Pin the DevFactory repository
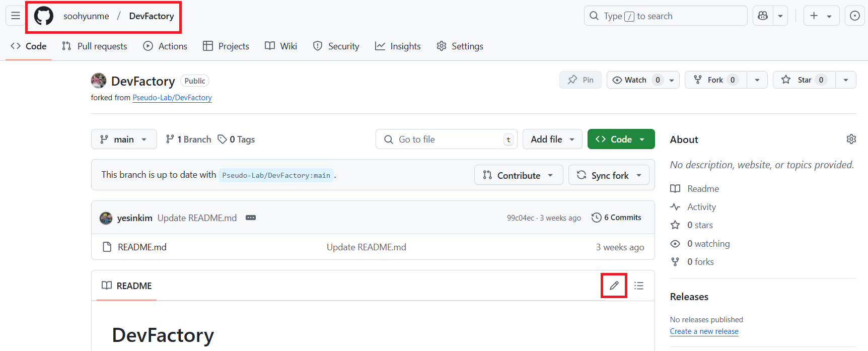The width and height of the screenshot is (868, 351). point(581,80)
